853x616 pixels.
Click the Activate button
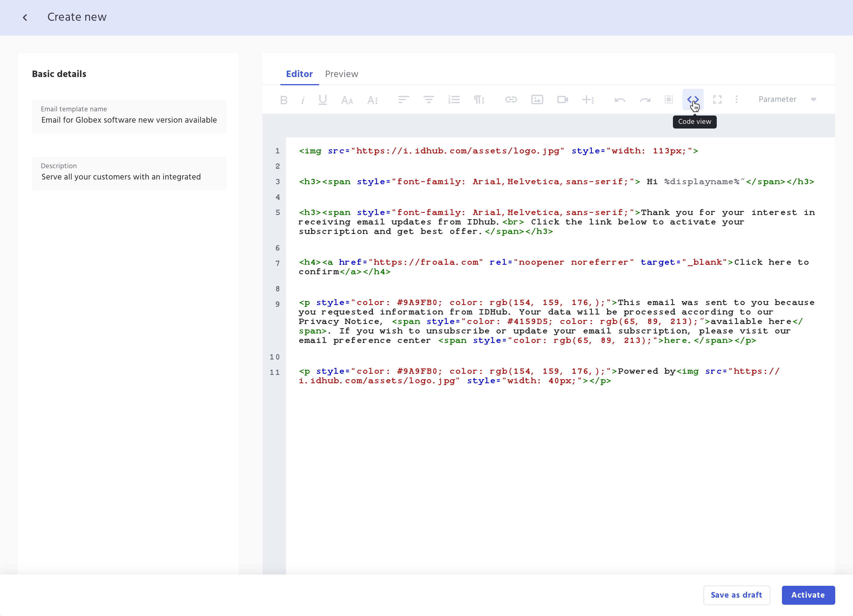[x=808, y=595]
